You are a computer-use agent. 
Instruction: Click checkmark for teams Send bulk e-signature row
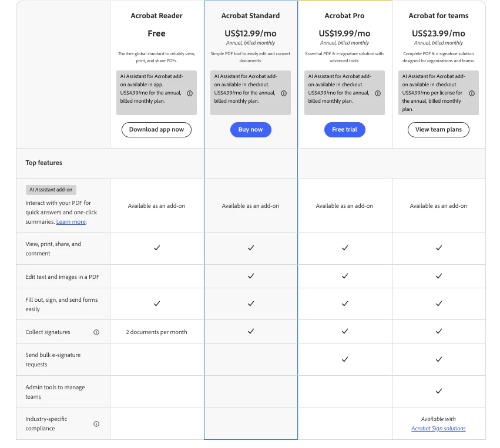[x=439, y=359]
